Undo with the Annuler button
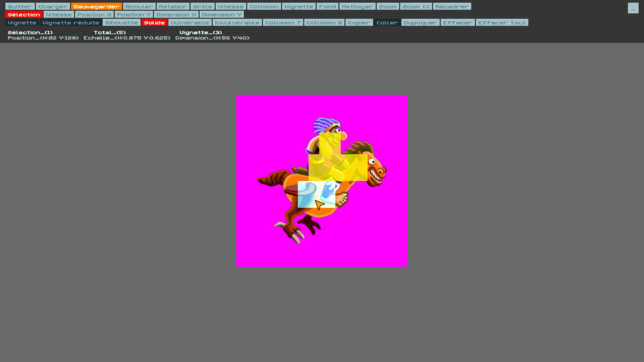644x362 pixels. pyautogui.click(x=139, y=6)
